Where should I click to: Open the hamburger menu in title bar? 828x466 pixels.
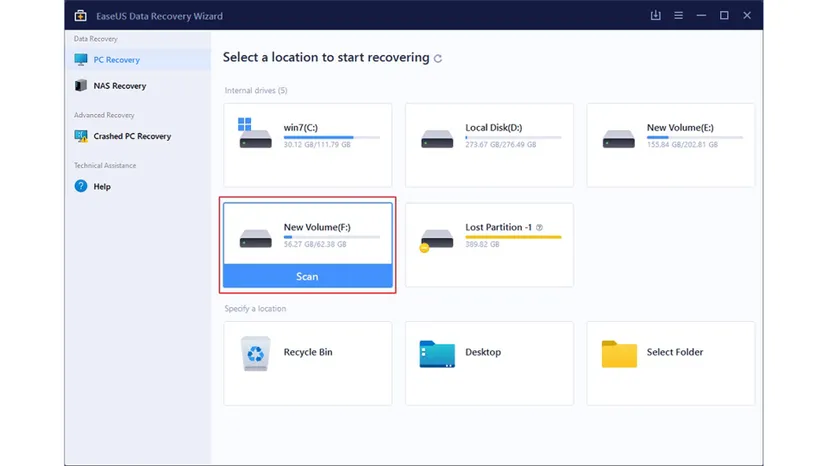click(x=679, y=16)
